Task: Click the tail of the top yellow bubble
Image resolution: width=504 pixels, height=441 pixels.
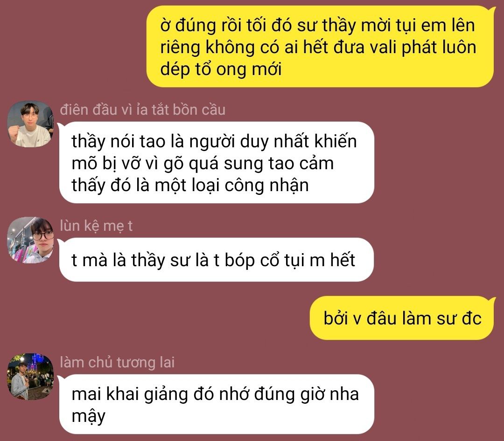Action: click(492, 10)
